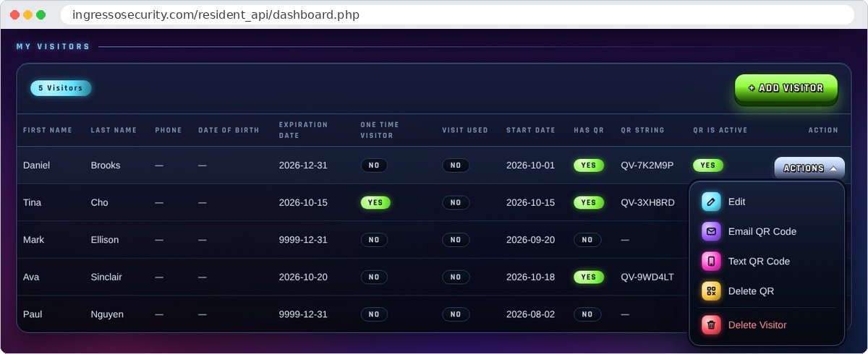Click the purple envelope Email QR icon

click(711, 231)
